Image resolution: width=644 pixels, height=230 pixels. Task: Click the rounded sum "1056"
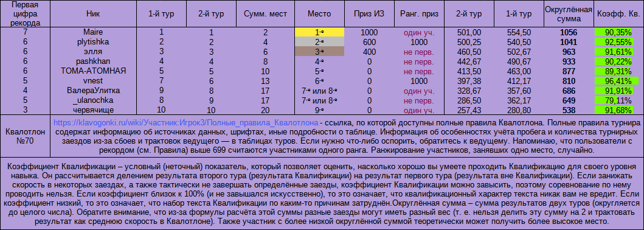tap(569, 32)
